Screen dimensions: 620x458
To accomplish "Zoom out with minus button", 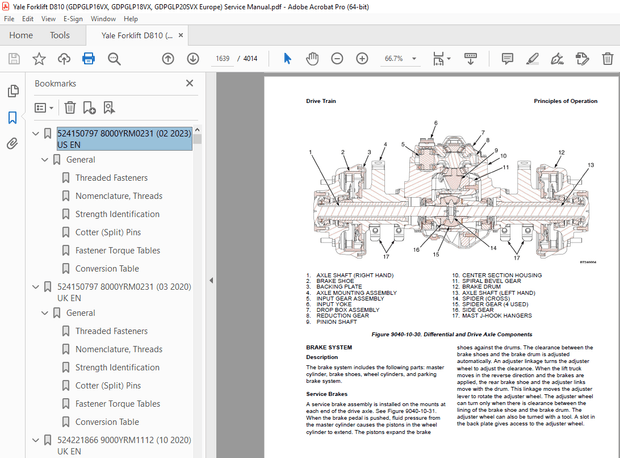I will [337, 59].
